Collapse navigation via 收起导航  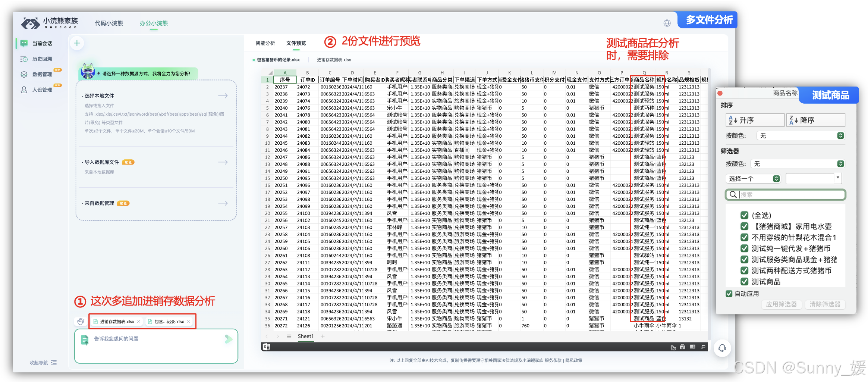coord(43,363)
